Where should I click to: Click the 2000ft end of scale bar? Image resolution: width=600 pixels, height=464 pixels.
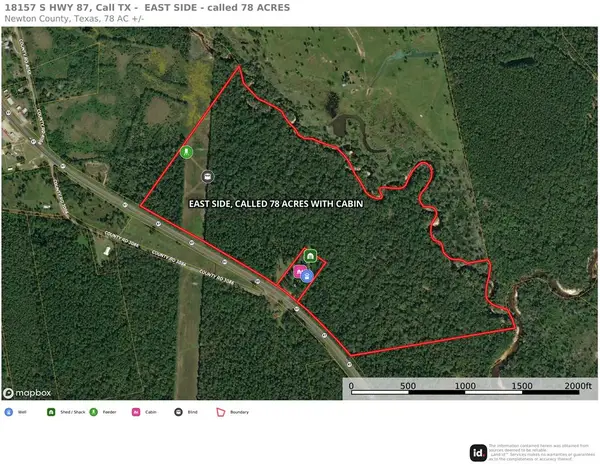point(578,386)
